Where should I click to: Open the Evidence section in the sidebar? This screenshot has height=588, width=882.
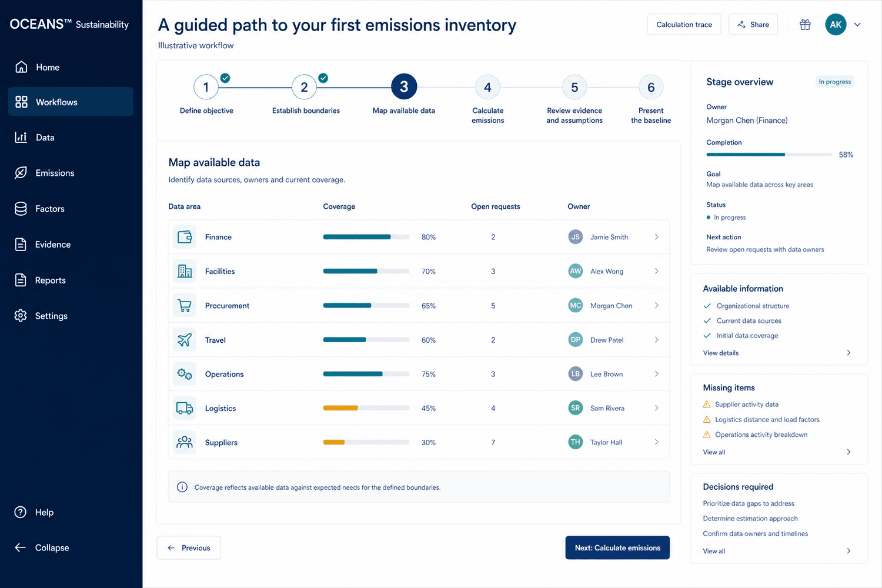click(71, 245)
